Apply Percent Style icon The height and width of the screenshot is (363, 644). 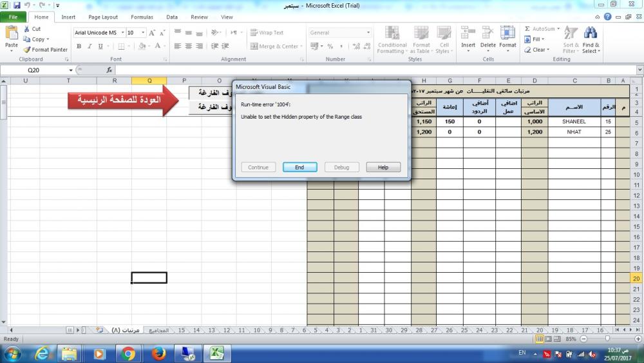click(x=330, y=46)
